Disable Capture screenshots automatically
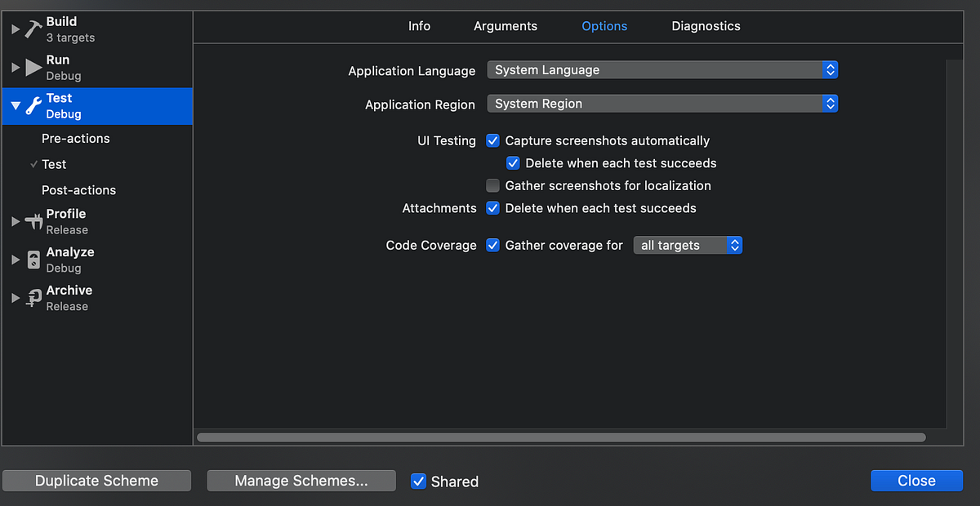The width and height of the screenshot is (980, 506). tap(492, 140)
